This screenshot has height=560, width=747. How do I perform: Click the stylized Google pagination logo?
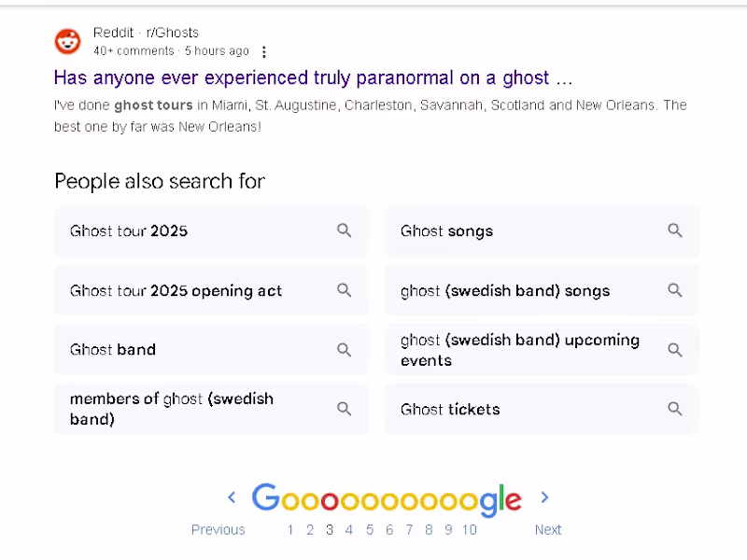(x=388, y=498)
